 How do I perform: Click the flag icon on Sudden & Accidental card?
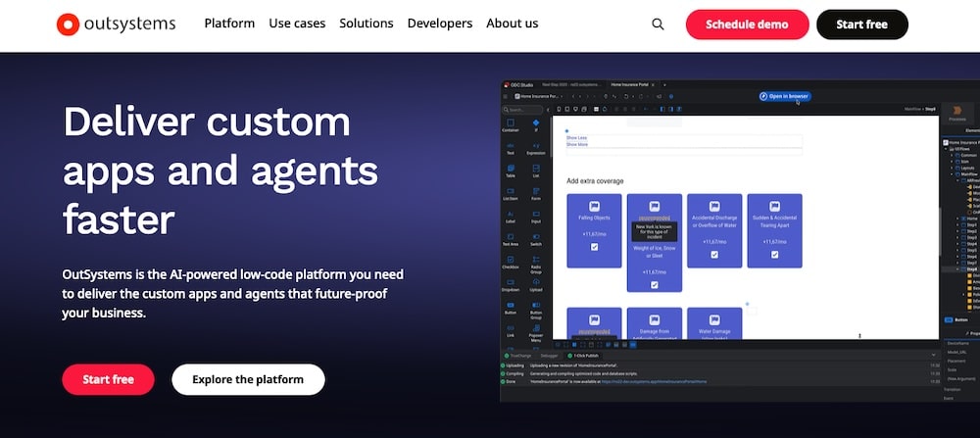tap(774, 206)
